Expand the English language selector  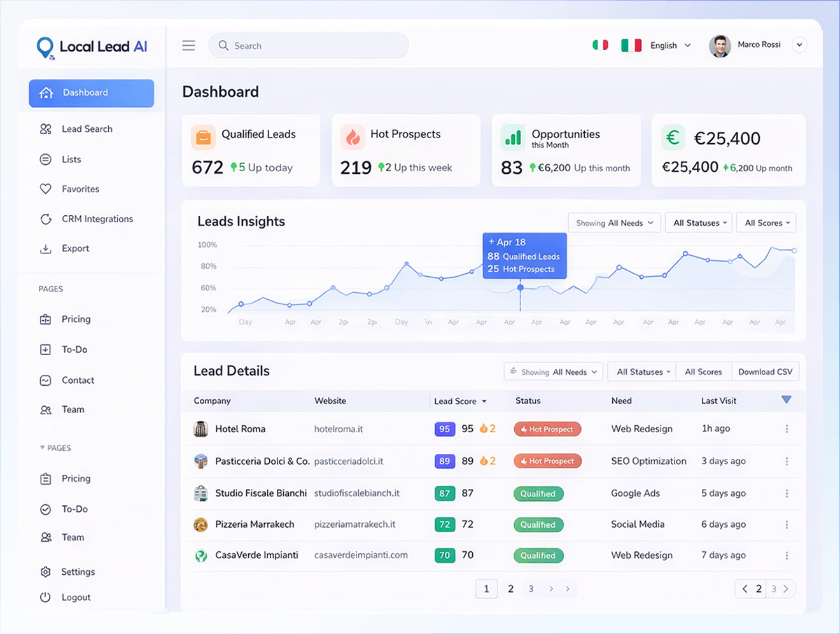click(x=670, y=45)
